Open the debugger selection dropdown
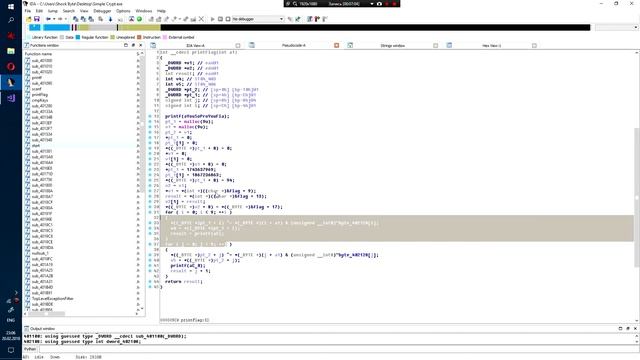This screenshot has width=640, height=360. pyautogui.click(x=258, y=19)
